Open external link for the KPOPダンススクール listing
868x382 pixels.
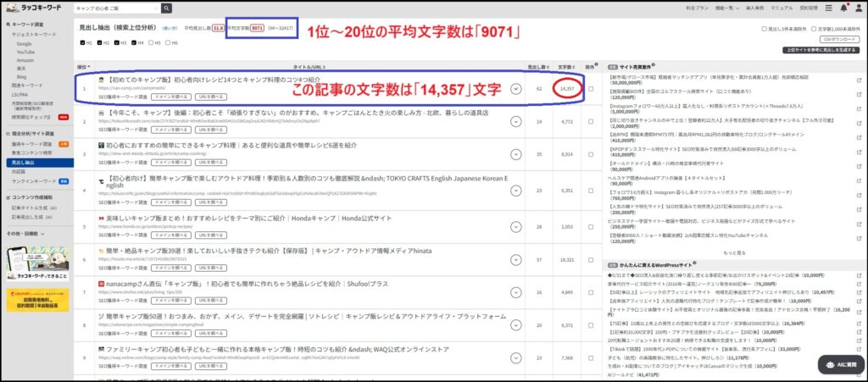[859, 152]
